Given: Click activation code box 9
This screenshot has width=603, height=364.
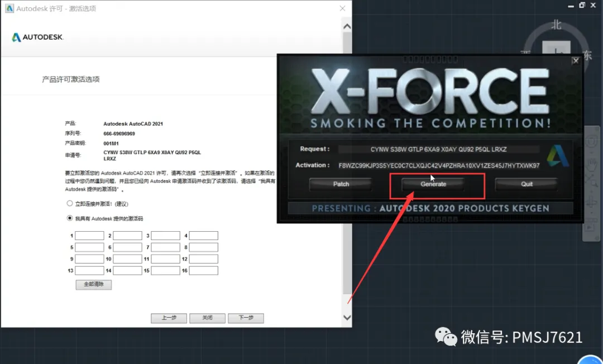Looking at the screenshot, I should (x=89, y=259).
